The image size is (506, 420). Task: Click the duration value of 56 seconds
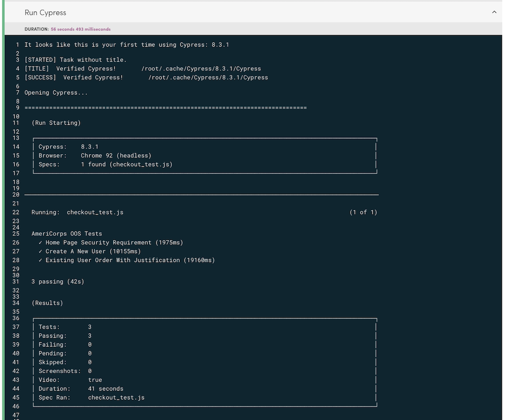(x=81, y=29)
